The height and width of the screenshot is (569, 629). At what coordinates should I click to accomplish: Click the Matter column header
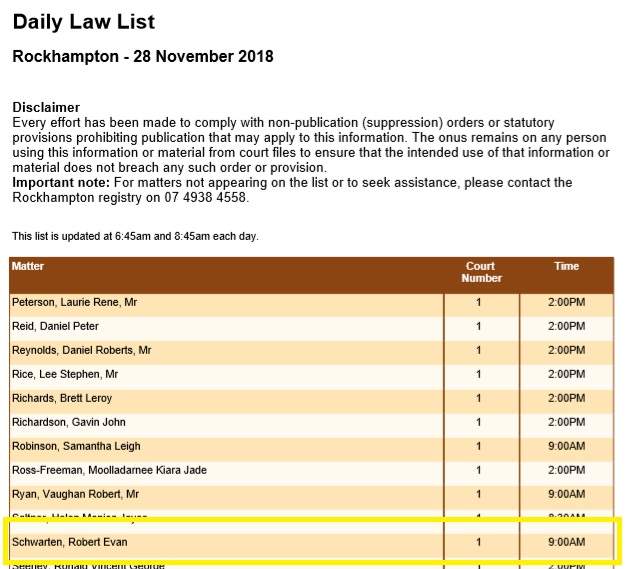tap(28, 266)
